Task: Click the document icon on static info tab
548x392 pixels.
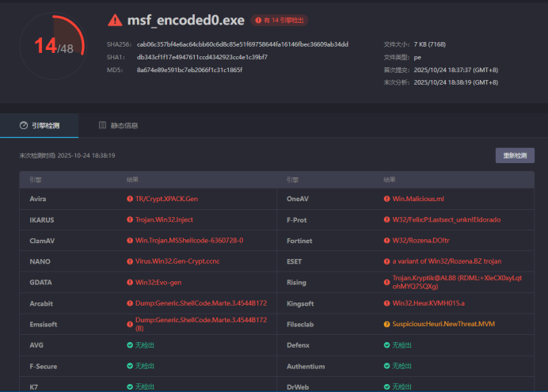Action: click(102, 125)
